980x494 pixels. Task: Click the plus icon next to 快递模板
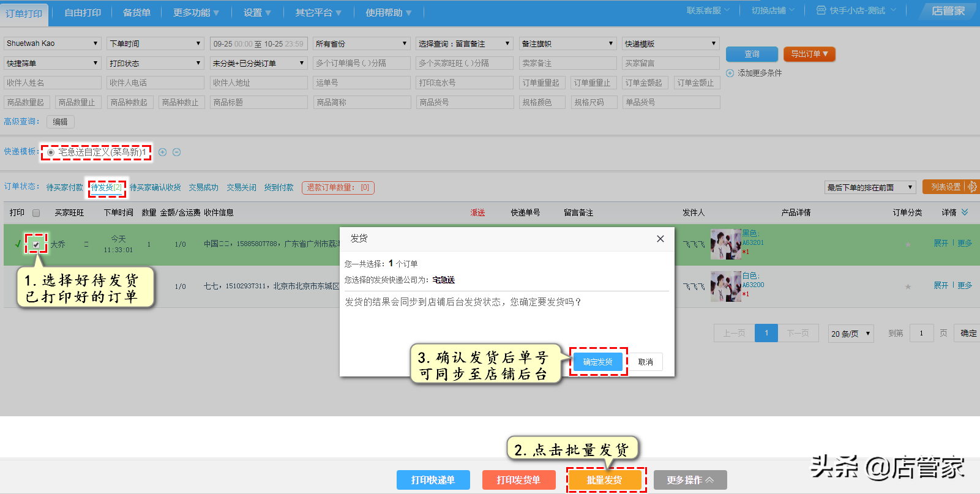point(162,152)
